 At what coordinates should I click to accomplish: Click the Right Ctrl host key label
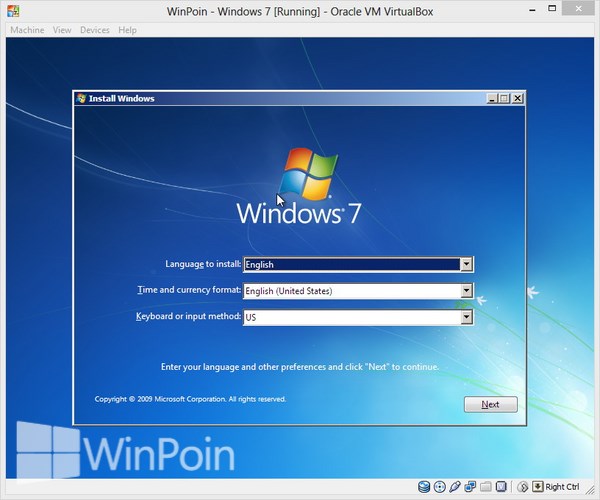(562, 487)
